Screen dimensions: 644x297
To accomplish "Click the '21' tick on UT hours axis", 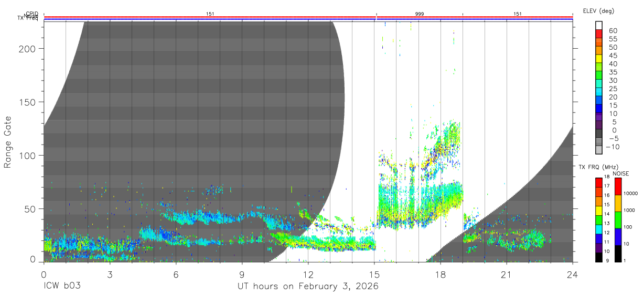I will (x=506, y=274).
